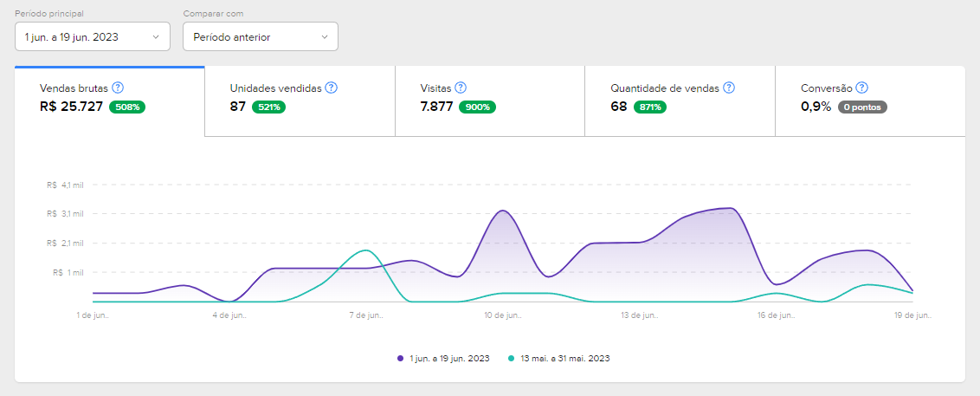Click the Visitas info question icon
Screen dimensions: 980x396
point(461,88)
